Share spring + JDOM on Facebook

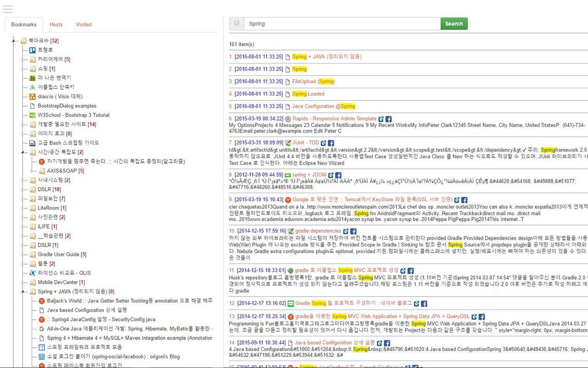(x=338, y=175)
